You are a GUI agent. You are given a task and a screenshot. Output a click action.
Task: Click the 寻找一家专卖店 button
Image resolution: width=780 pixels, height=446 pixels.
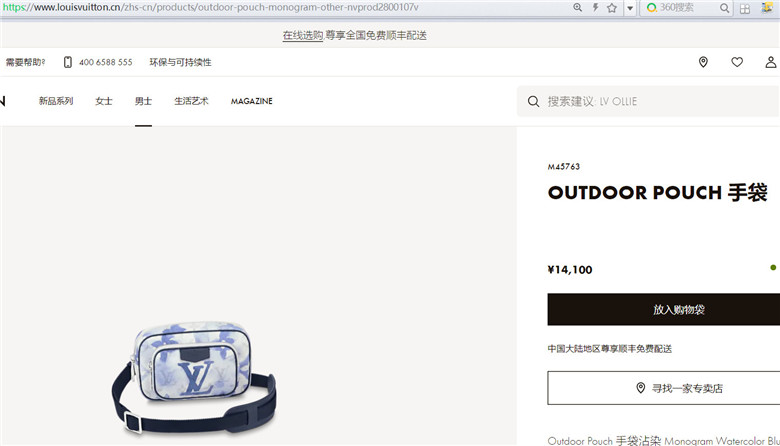click(664, 388)
